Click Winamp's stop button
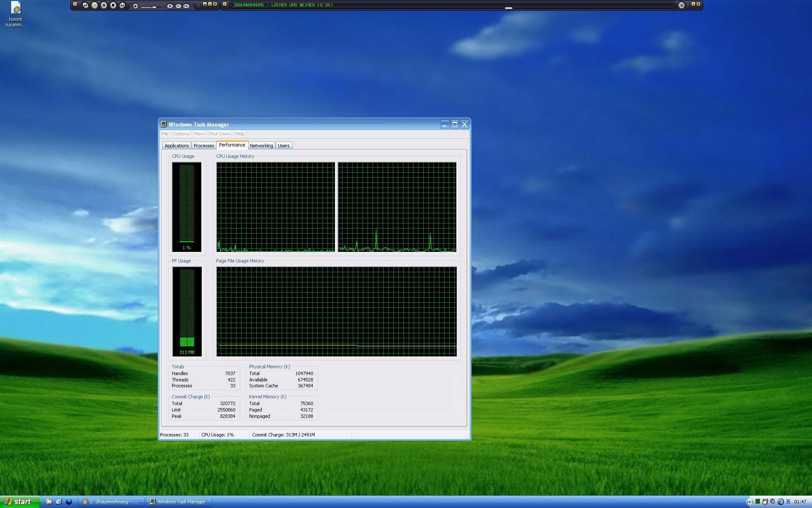The height and width of the screenshot is (508, 812). 113,5
